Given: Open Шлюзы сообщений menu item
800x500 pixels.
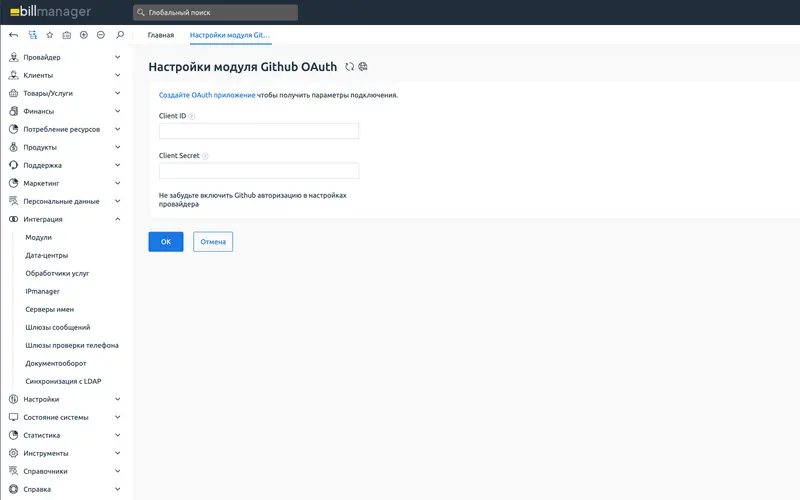Looking at the screenshot, I should pyautogui.click(x=58, y=327).
